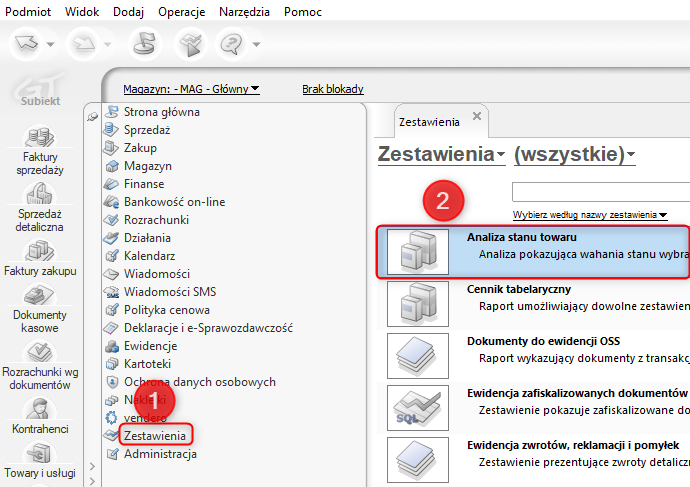The width and height of the screenshot is (690, 487).
Task: Open the Narzędzia menu
Action: tap(244, 11)
